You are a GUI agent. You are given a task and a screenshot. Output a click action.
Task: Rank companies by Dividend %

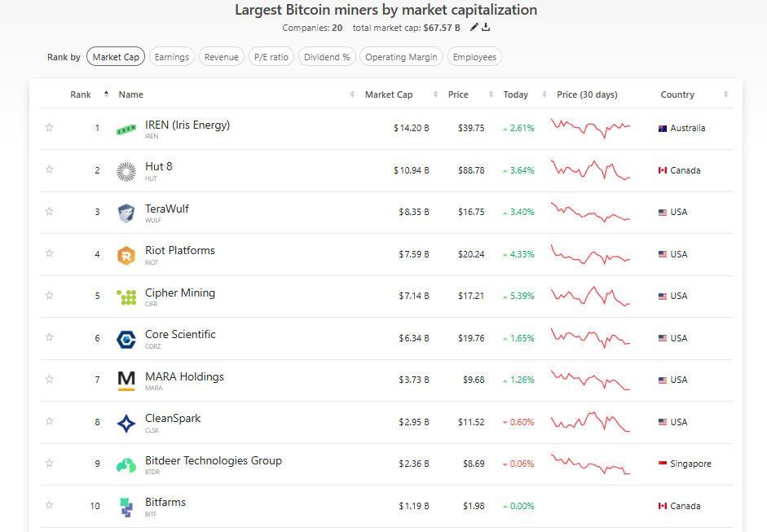pyautogui.click(x=327, y=57)
